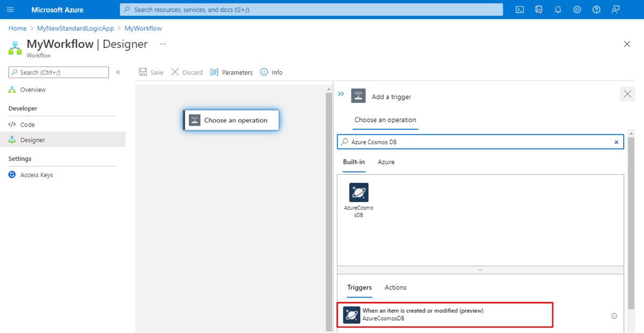
Task: Collapse the Add a trigger panel with chevrons
Action: click(x=341, y=94)
